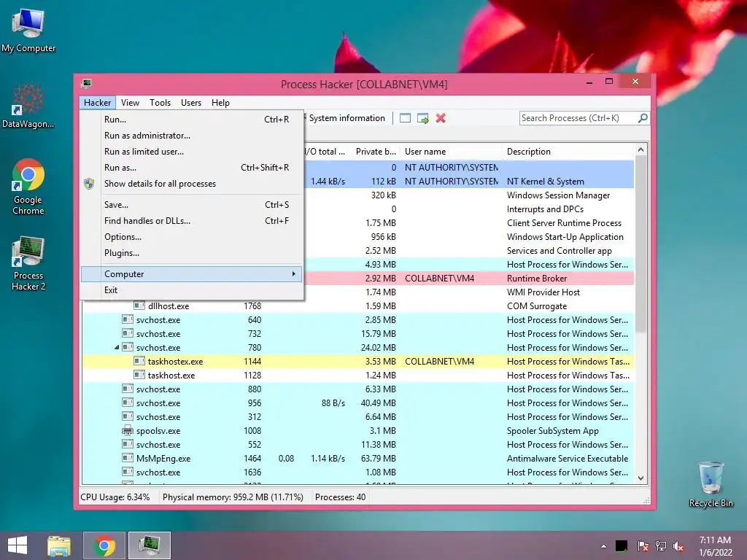The width and height of the screenshot is (747, 560).
Task: Click the UAC shield icon in menu
Action: 89,184
